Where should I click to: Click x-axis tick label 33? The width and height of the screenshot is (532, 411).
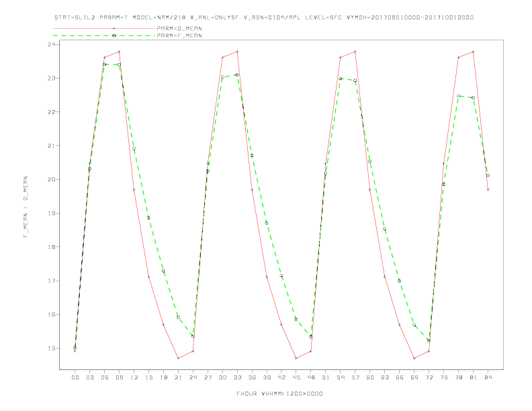click(x=237, y=377)
